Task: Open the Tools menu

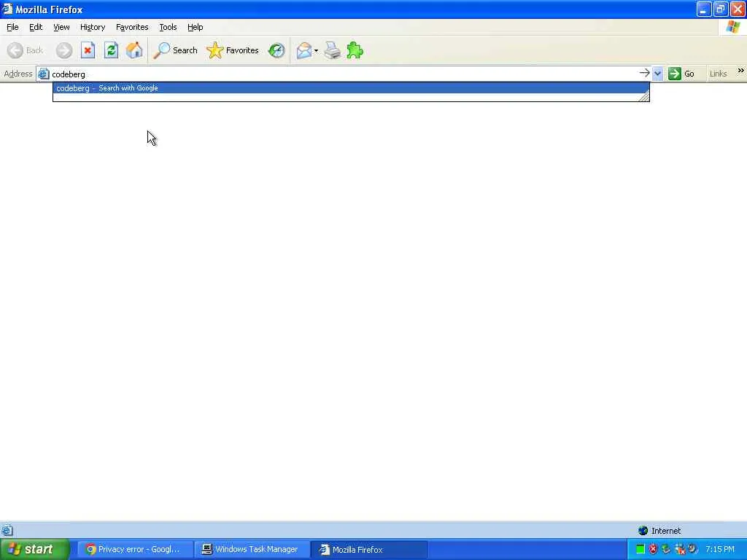Action: pos(168,27)
